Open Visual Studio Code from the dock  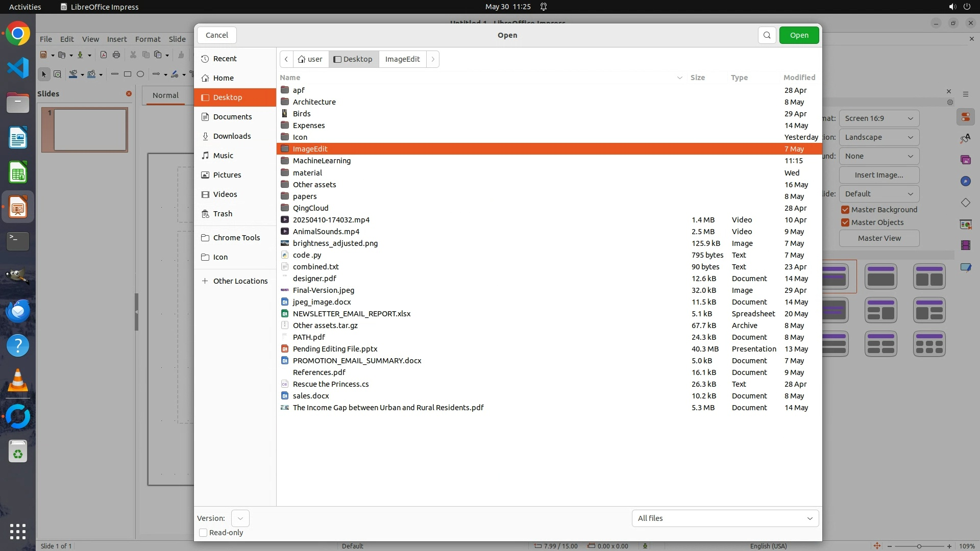point(18,68)
